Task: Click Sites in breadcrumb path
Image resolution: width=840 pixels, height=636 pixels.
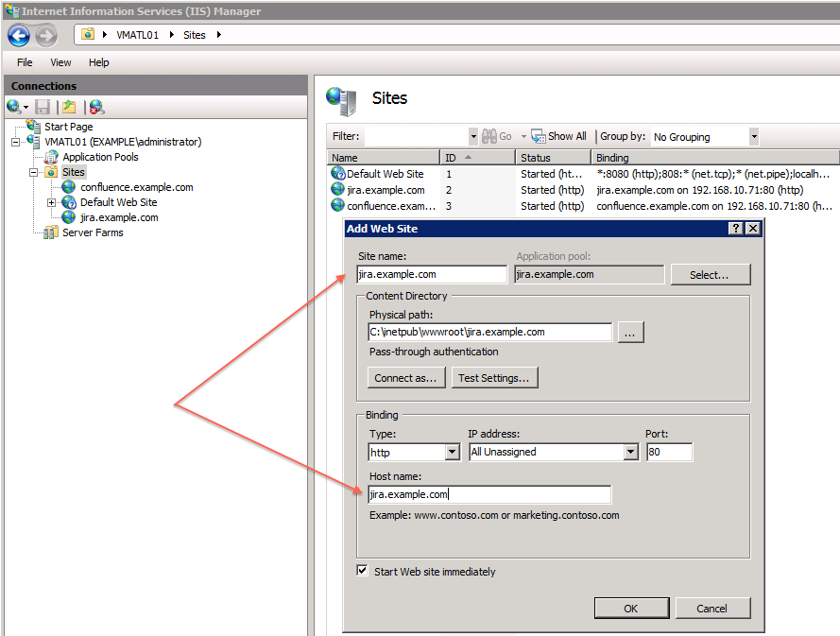Action: (x=195, y=35)
